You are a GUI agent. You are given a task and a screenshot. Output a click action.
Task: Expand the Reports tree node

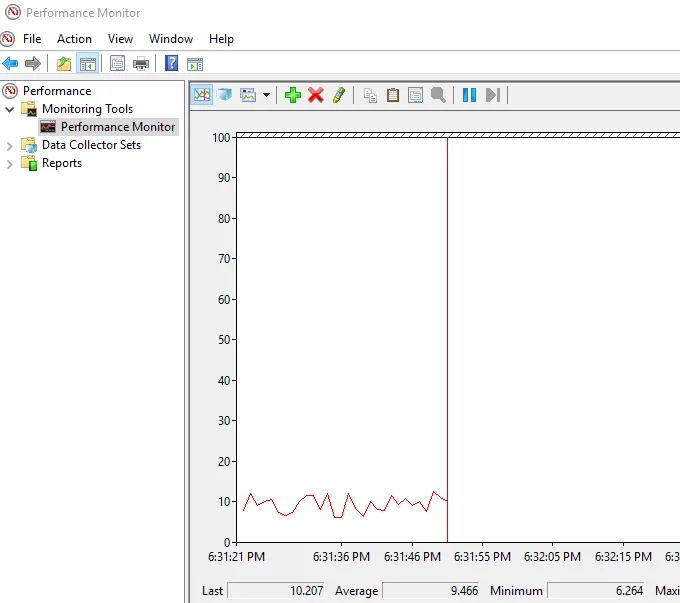click(10, 163)
